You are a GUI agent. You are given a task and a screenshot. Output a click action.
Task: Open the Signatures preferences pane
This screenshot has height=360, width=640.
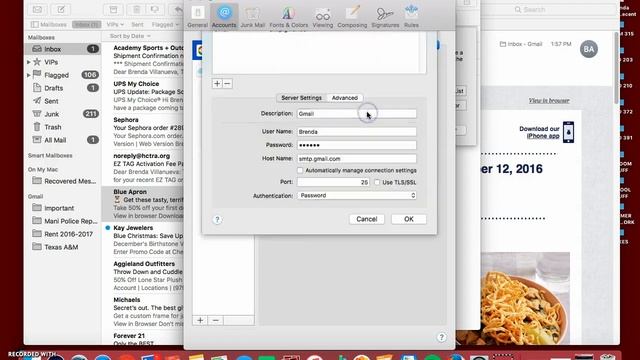[x=385, y=17]
